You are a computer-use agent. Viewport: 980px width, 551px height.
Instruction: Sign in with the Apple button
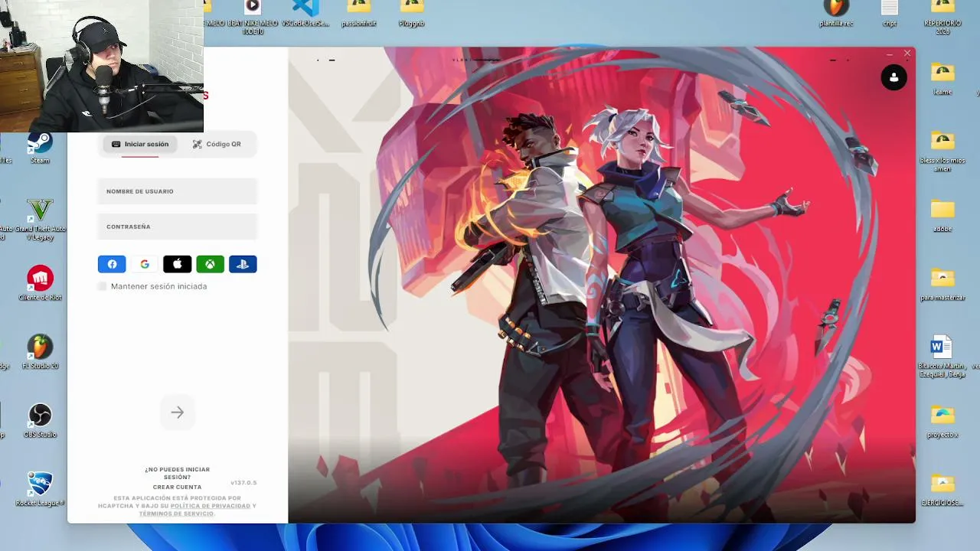coord(178,264)
